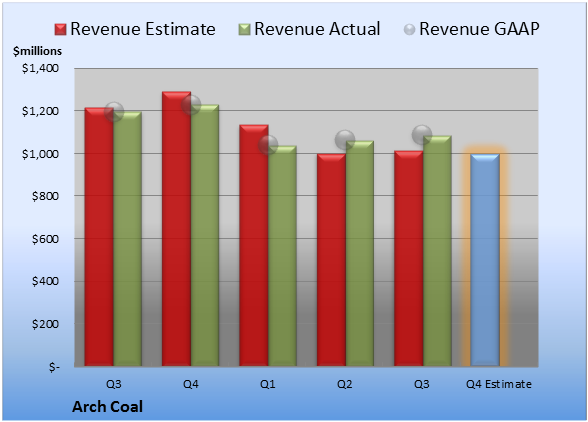This screenshot has height=422, width=588.
Task: Click the 'Arch Coal' chart title
Action: 107,407
